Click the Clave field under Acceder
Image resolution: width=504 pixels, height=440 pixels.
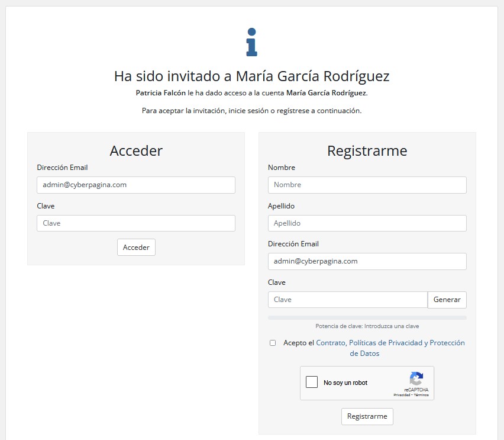tap(135, 223)
